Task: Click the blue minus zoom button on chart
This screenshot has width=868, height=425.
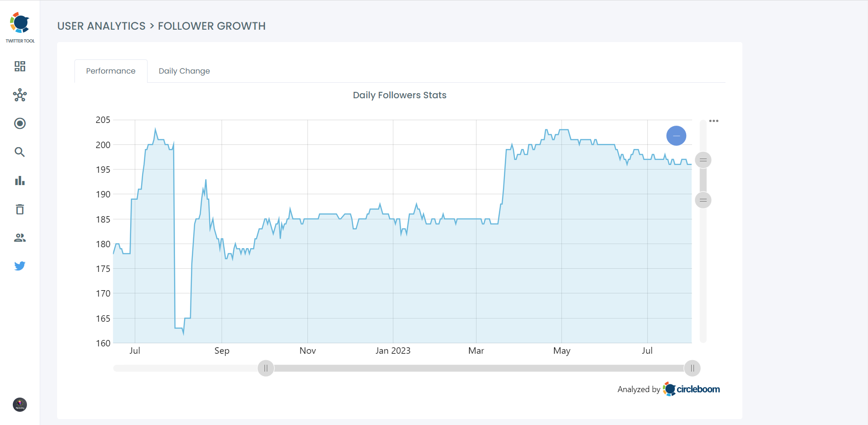Action: pos(676,136)
